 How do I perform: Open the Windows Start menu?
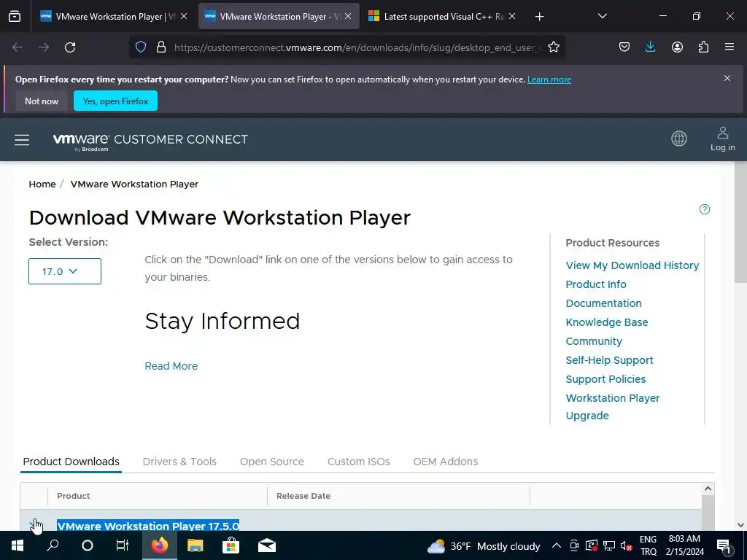pos(18,545)
